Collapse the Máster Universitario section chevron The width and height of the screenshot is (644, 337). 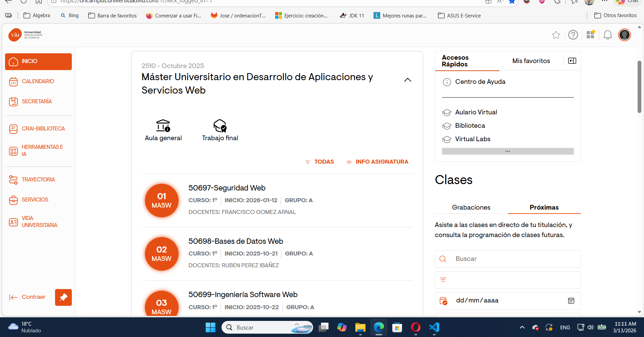(x=407, y=80)
